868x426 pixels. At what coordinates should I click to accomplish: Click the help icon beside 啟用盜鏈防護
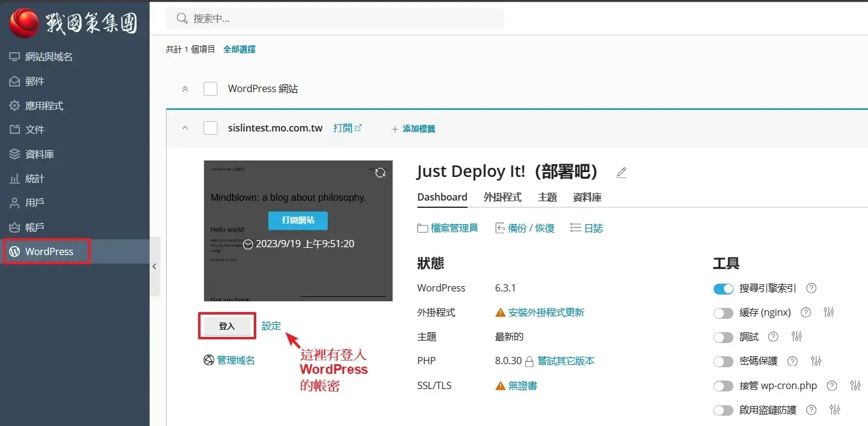[x=811, y=410]
